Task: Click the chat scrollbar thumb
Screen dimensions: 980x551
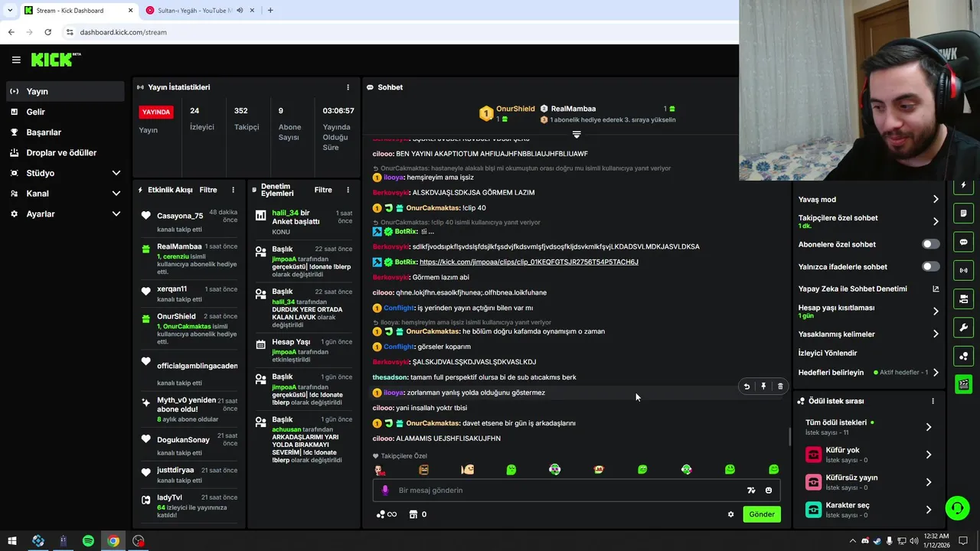Action: [789, 437]
